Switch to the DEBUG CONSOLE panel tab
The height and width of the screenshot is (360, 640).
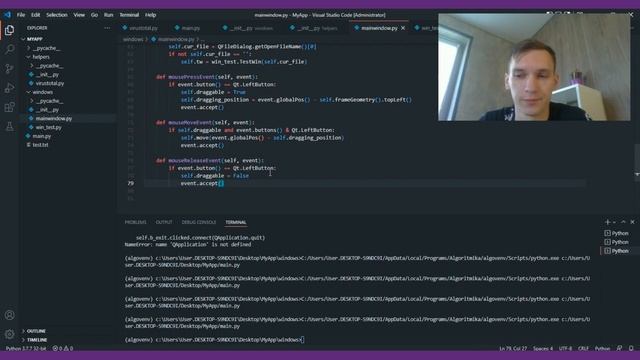(199, 222)
